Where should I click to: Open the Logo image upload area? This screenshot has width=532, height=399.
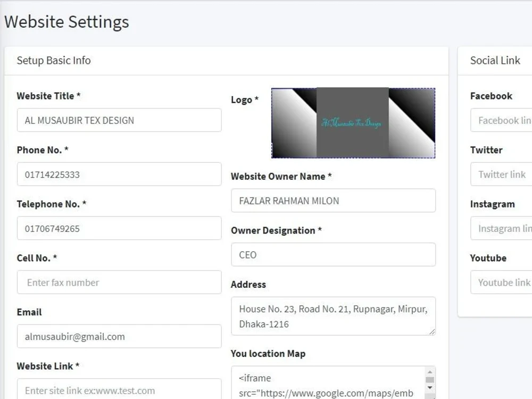click(353, 123)
